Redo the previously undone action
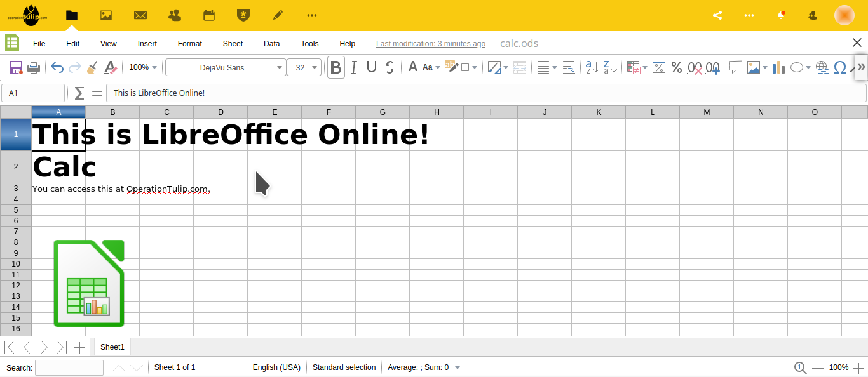The width and height of the screenshot is (868, 377). [74, 67]
